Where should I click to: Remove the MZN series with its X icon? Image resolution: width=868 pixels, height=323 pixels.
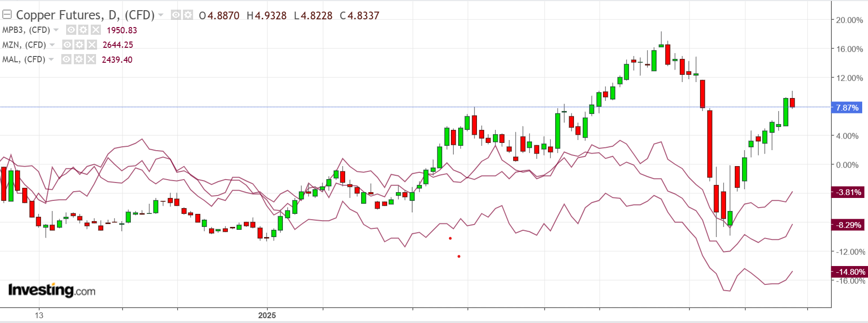tap(92, 45)
